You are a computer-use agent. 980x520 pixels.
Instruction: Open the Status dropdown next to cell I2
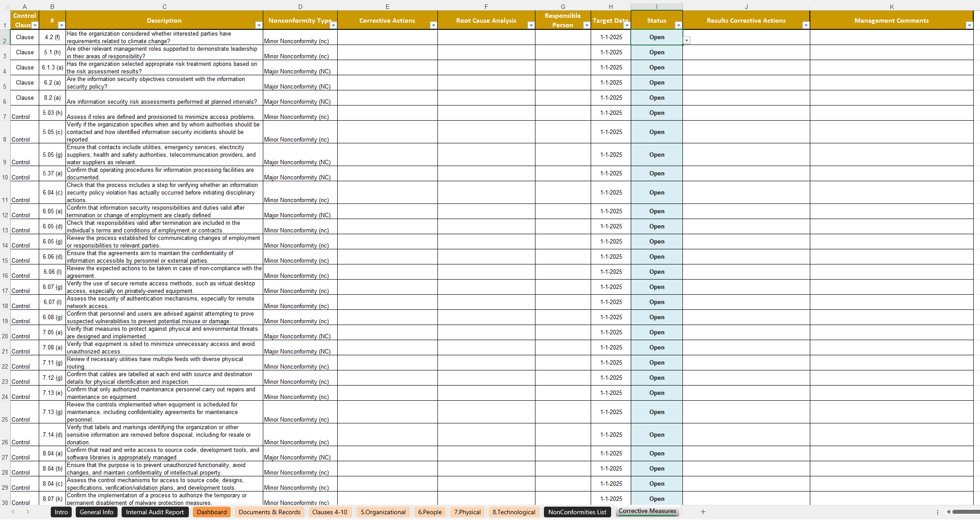pos(687,40)
